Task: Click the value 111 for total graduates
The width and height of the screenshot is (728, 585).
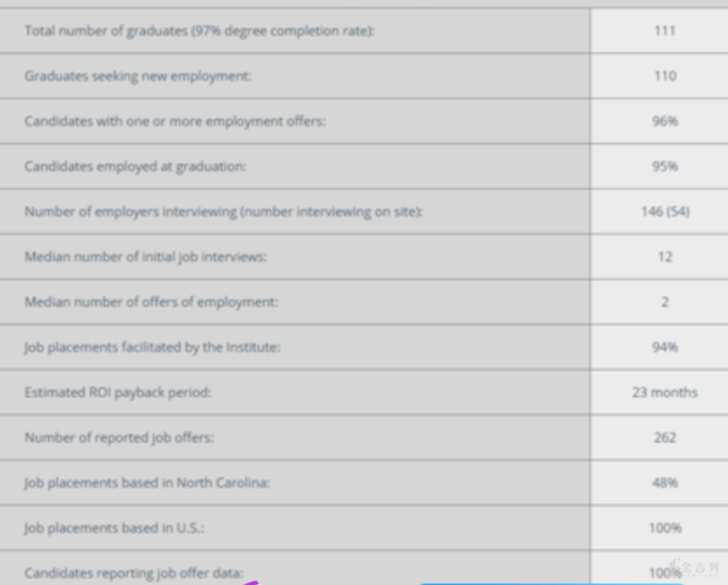Action: [665, 31]
